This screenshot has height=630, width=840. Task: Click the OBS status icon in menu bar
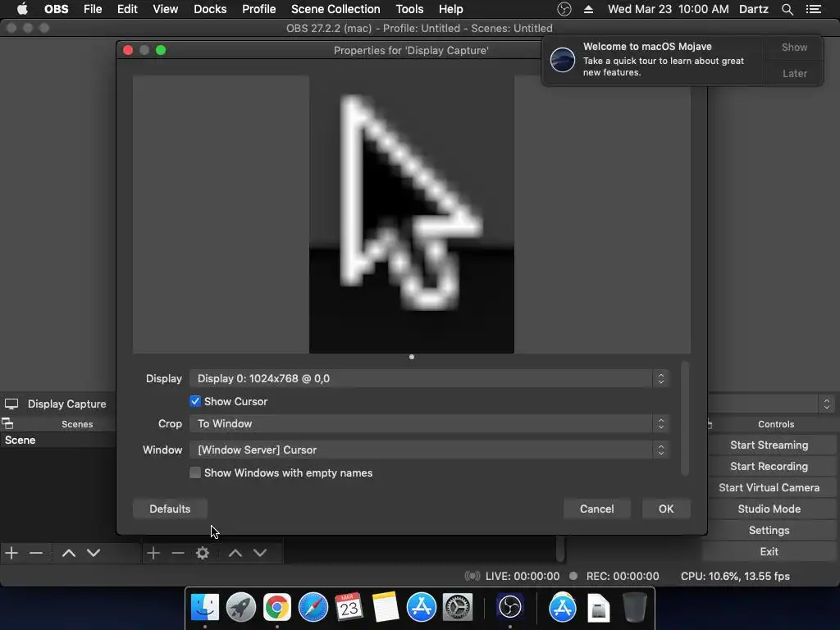click(x=564, y=9)
